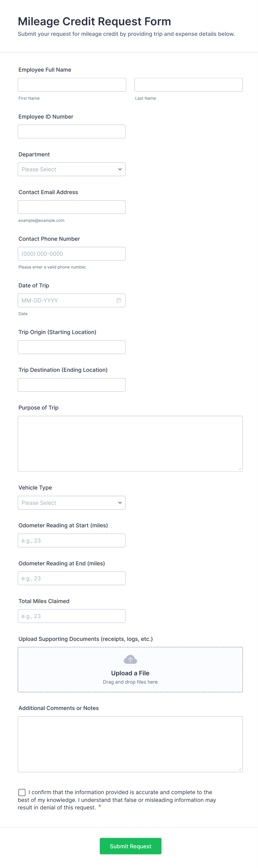This screenshot has width=258, height=868.
Task: Focus the Additional Comments or Notes textarea
Action: tap(130, 744)
